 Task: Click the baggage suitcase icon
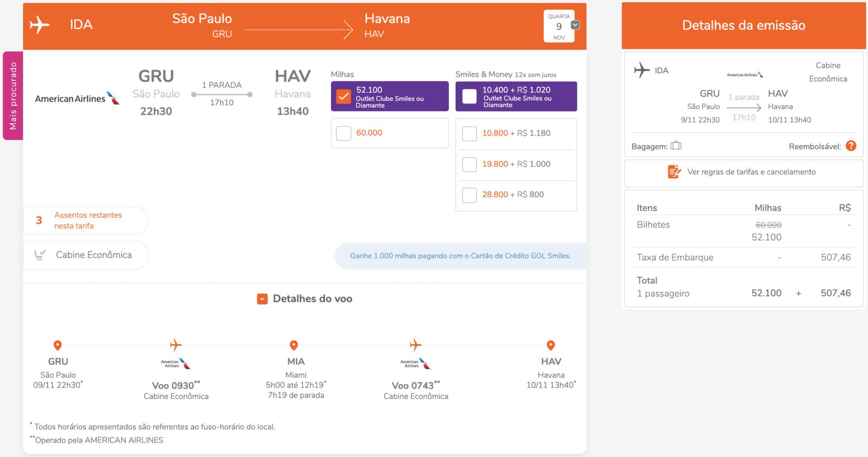click(676, 145)
